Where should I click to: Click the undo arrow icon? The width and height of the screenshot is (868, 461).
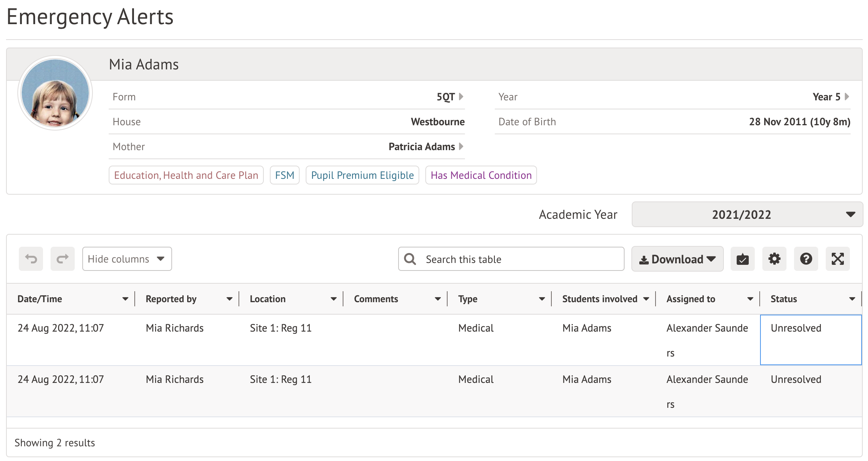pos(31,259)
